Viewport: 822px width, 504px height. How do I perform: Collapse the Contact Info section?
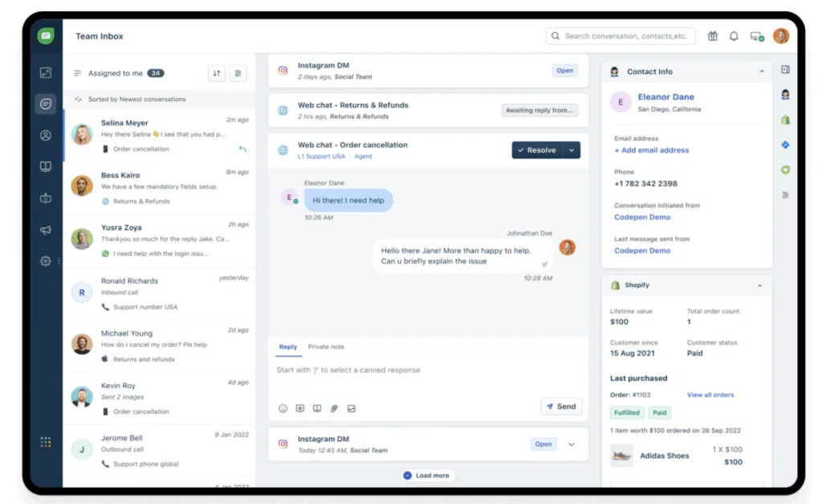click(762, 71)
